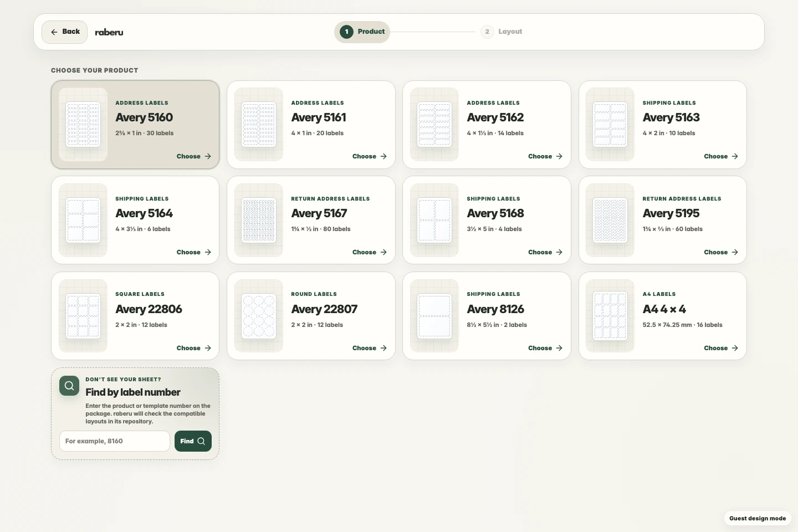
Task: Click the Avery 22806 square labels thumbnail
Action: 83,316
